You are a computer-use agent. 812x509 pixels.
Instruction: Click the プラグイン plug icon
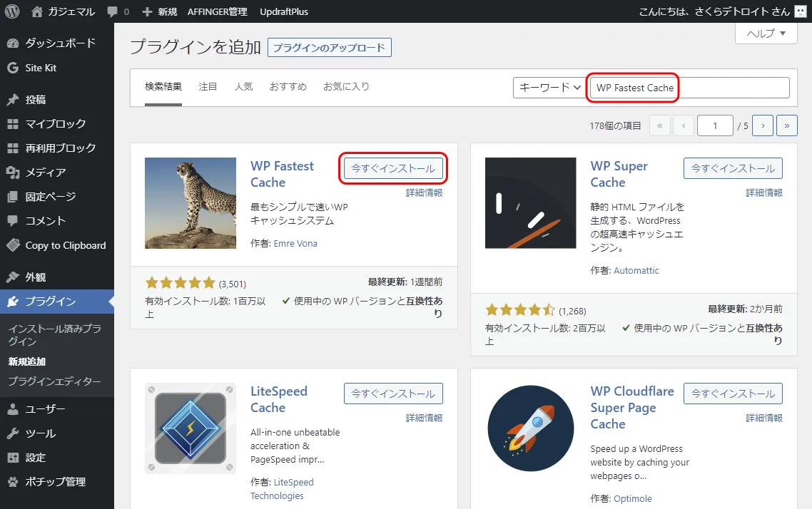pos(13,301)
